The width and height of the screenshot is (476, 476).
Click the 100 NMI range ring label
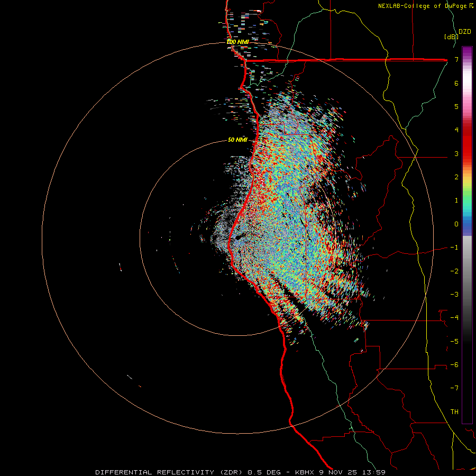click(x=237, y=42)
